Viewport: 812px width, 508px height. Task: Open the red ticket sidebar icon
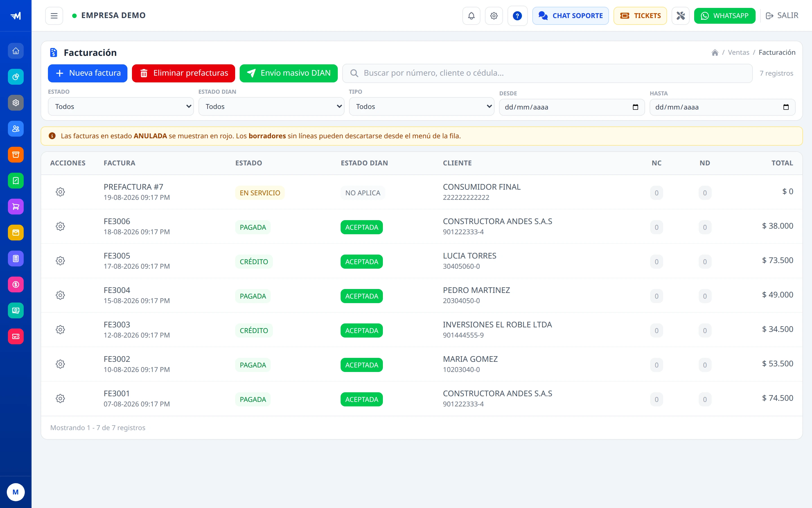click(16, 336)
